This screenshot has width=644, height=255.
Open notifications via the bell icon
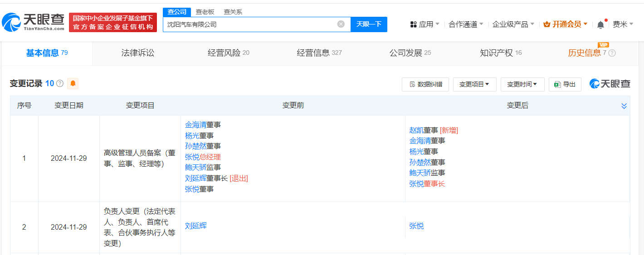[600, 24]
